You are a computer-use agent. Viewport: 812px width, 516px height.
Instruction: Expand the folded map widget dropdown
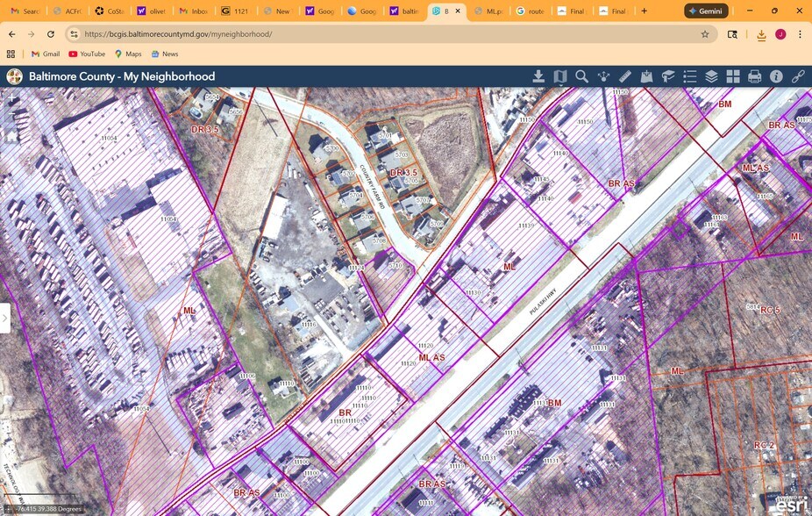(x=560, y=76)
